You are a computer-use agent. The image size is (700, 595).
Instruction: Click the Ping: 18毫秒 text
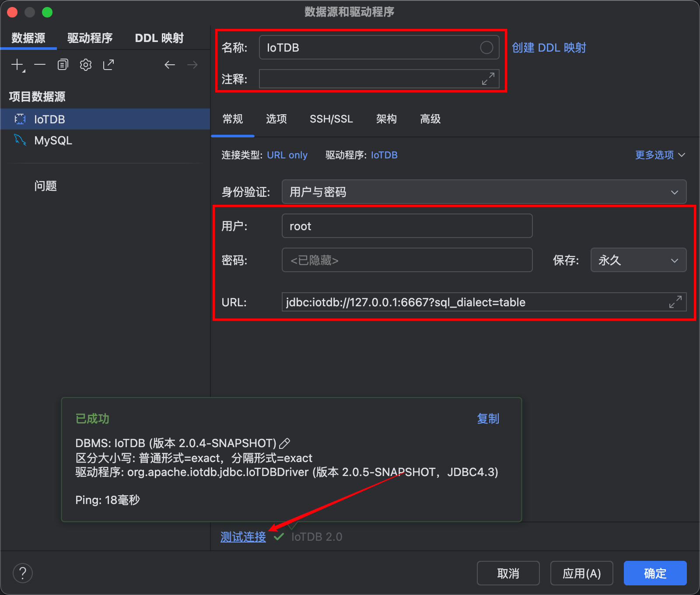108,500
